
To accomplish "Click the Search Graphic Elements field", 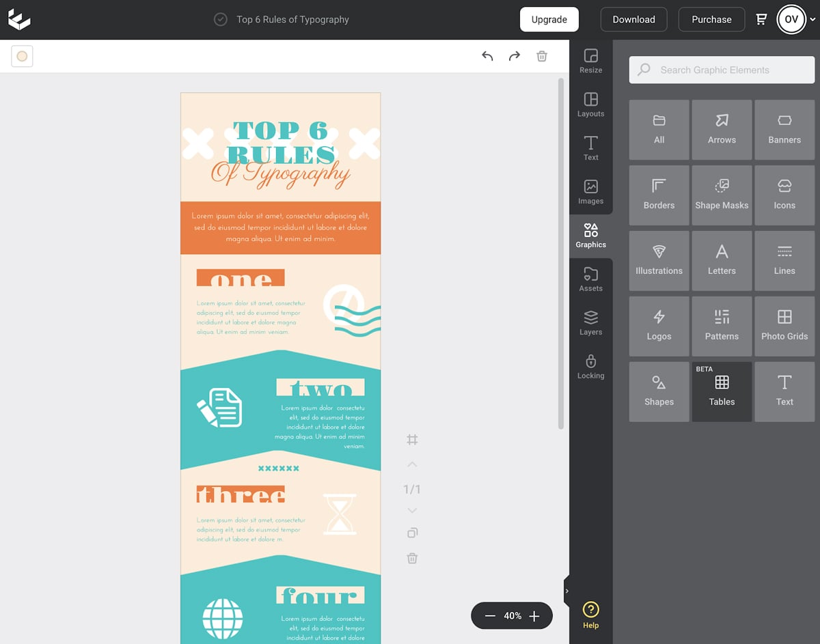I will pyautogui.click(x=722, y=70).
